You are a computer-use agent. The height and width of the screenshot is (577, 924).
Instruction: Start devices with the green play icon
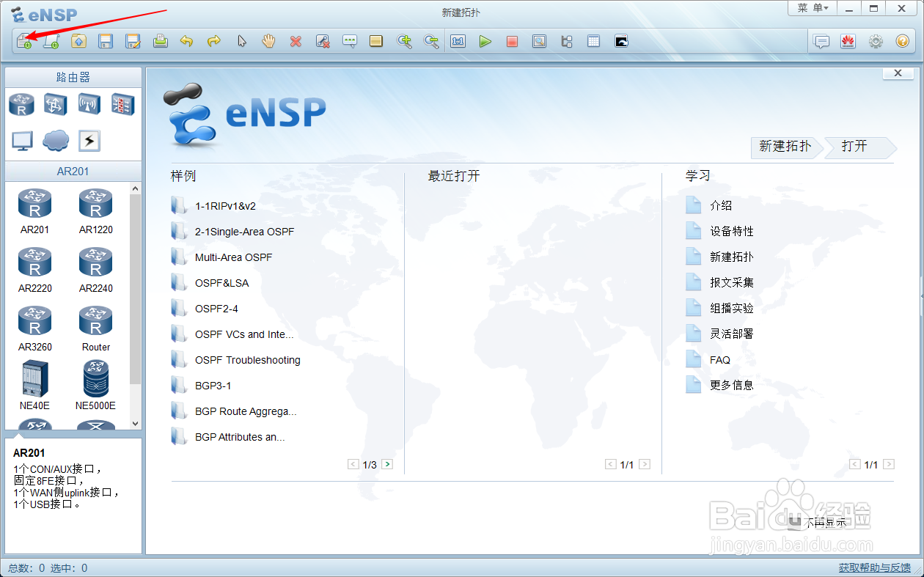[x=485, y=41]
